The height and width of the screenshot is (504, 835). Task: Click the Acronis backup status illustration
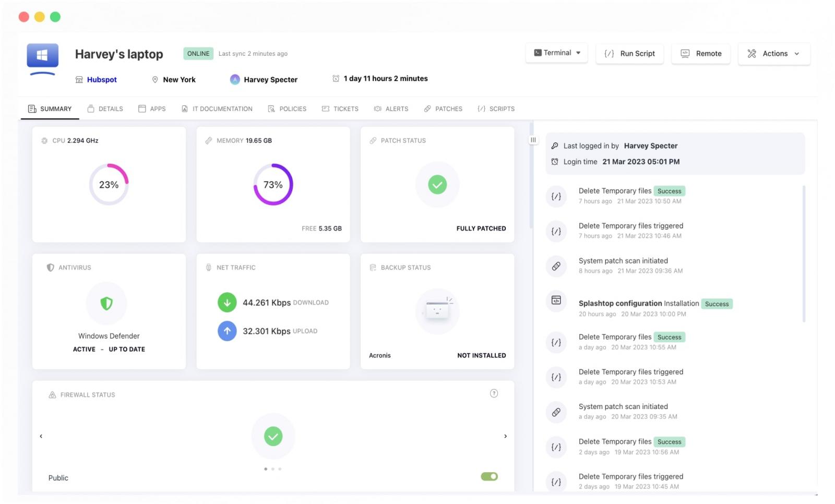(437, 311)
